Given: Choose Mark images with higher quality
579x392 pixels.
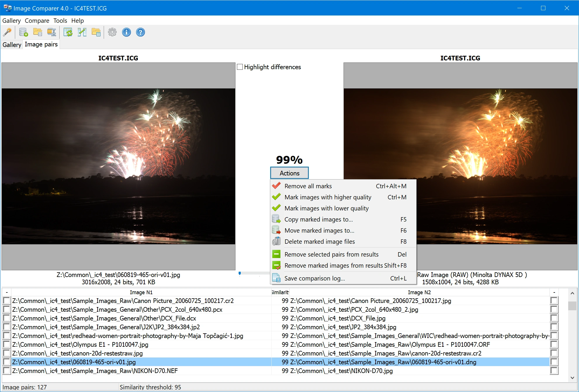Looking at the screenshot, I should coord(343,197).
